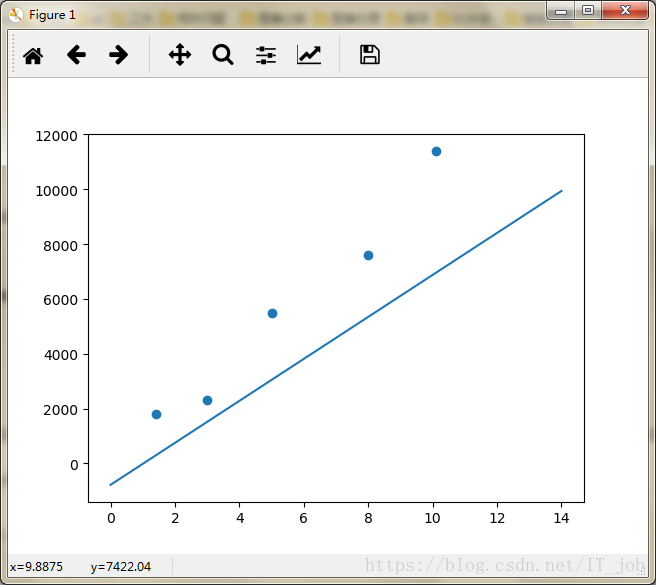Reset the plot with the Home icon

coord(33,56)
